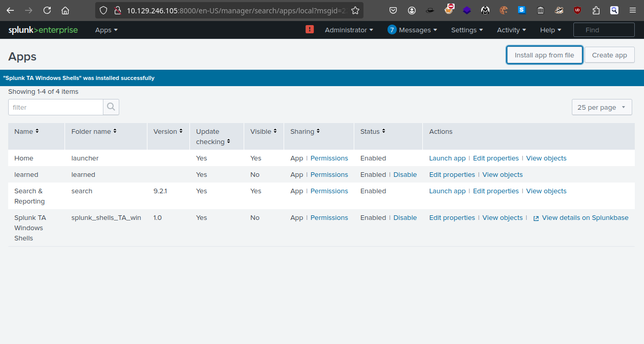Screen dimensions: 644x344
Task: Open the Activity menu
Action: (511, 30)
